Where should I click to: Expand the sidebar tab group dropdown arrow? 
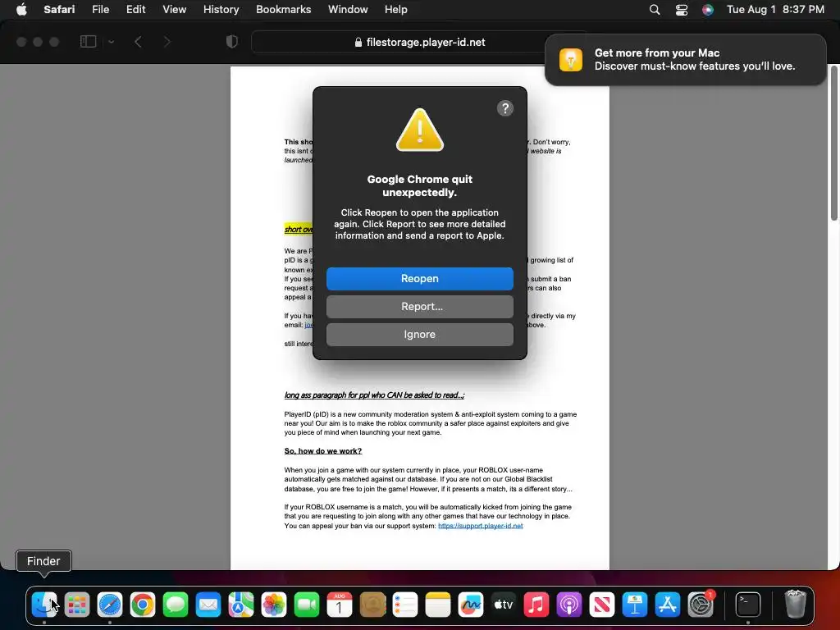[112, 42]
